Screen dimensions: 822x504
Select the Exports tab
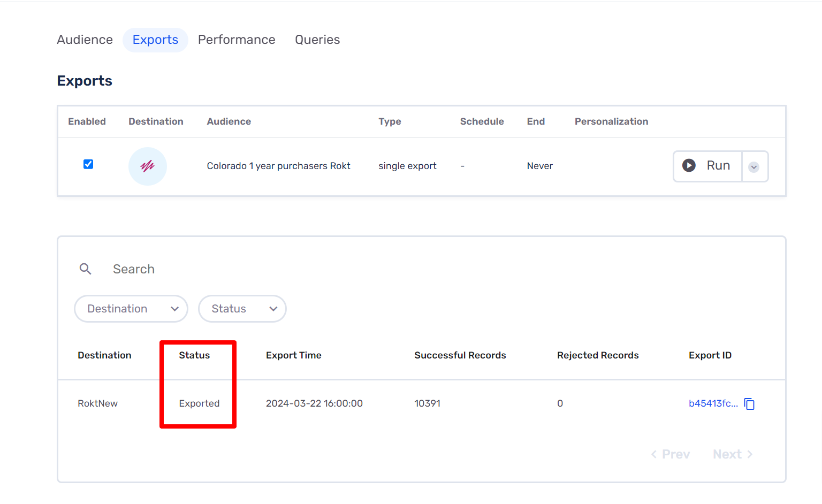pos(155,40)
